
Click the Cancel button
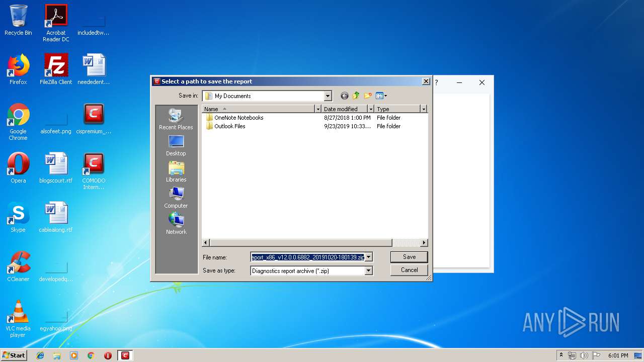[409, 270]
